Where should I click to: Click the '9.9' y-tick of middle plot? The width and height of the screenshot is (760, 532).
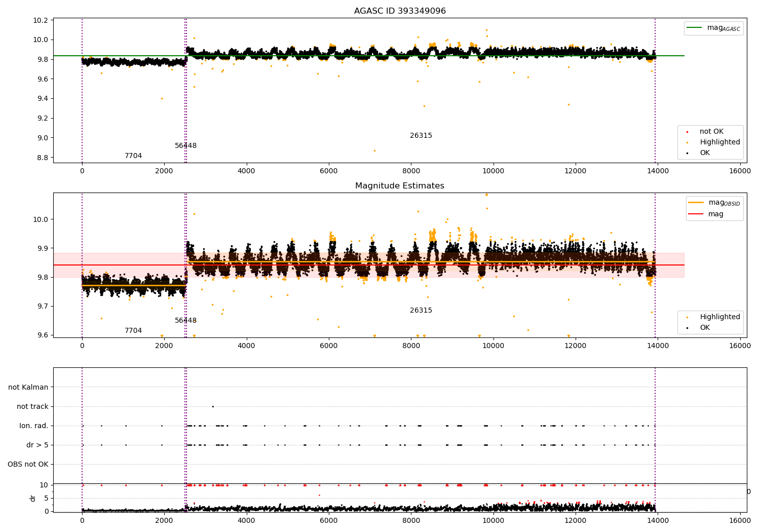click(43, 249)
